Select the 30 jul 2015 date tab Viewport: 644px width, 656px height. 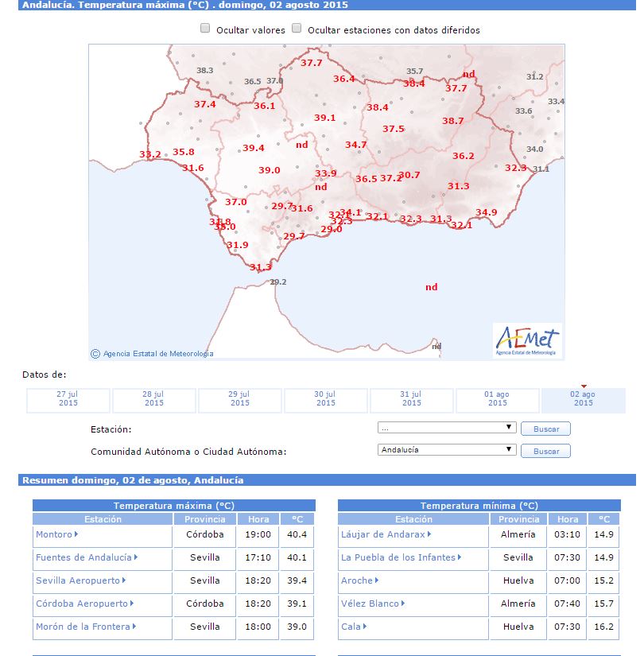click(x=326, y=399)
